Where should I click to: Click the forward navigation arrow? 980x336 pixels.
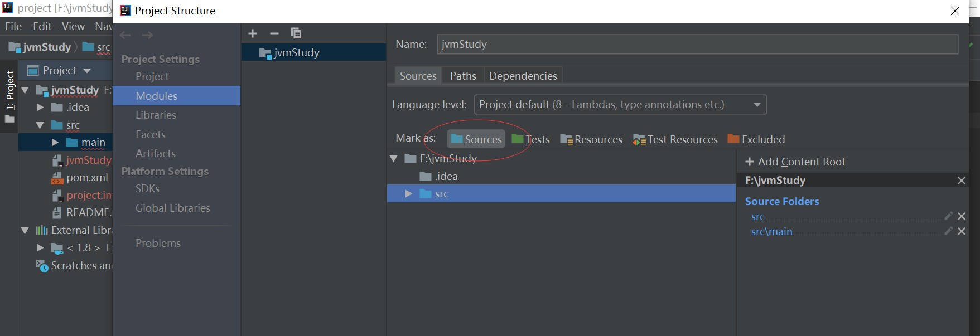tap(147, 35)
